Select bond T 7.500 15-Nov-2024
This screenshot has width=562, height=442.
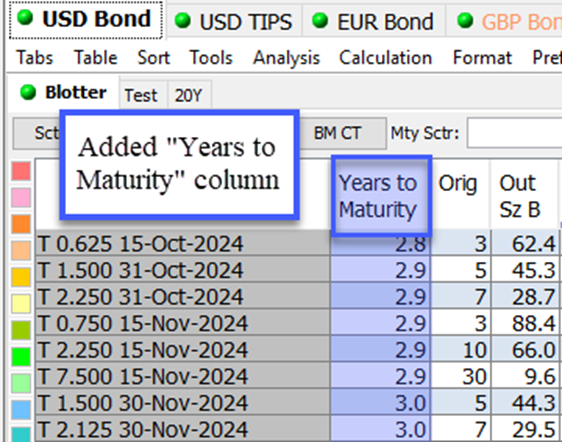pyautogui.click(x=183, y=376)
